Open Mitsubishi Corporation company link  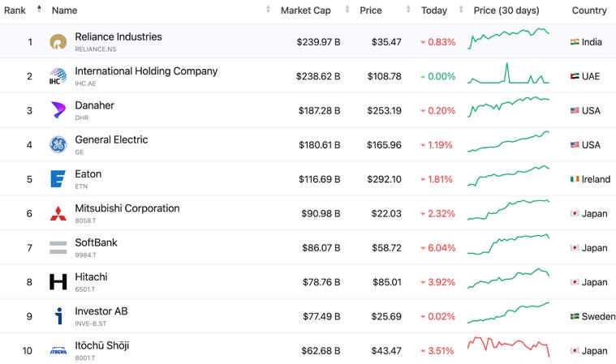coord(127,208)
